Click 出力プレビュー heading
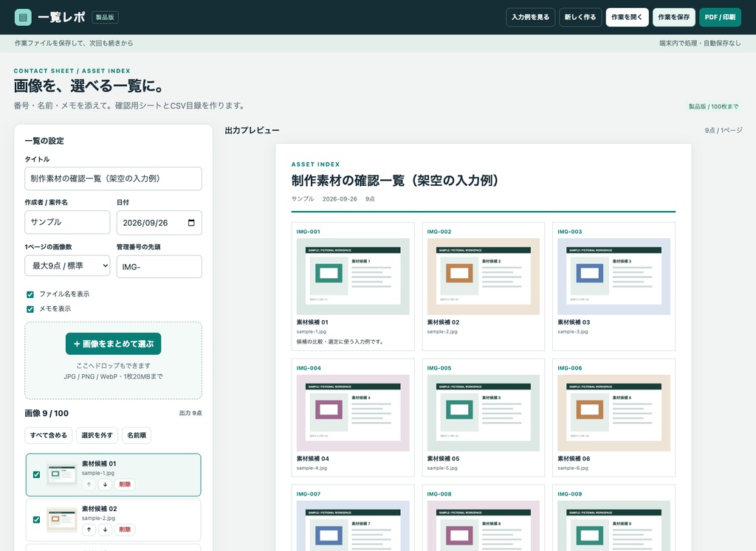The image size is (756, 551). click(x=252, y=131)
